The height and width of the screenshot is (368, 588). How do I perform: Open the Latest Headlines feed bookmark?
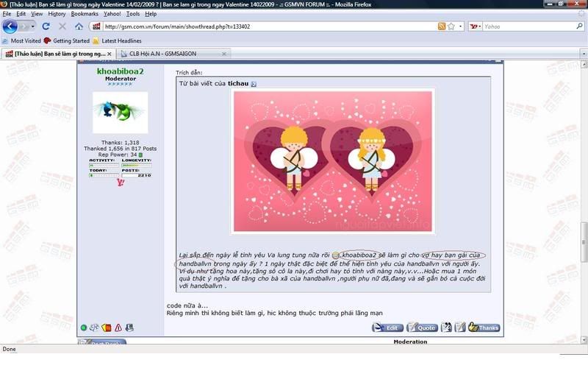point(117,40)
